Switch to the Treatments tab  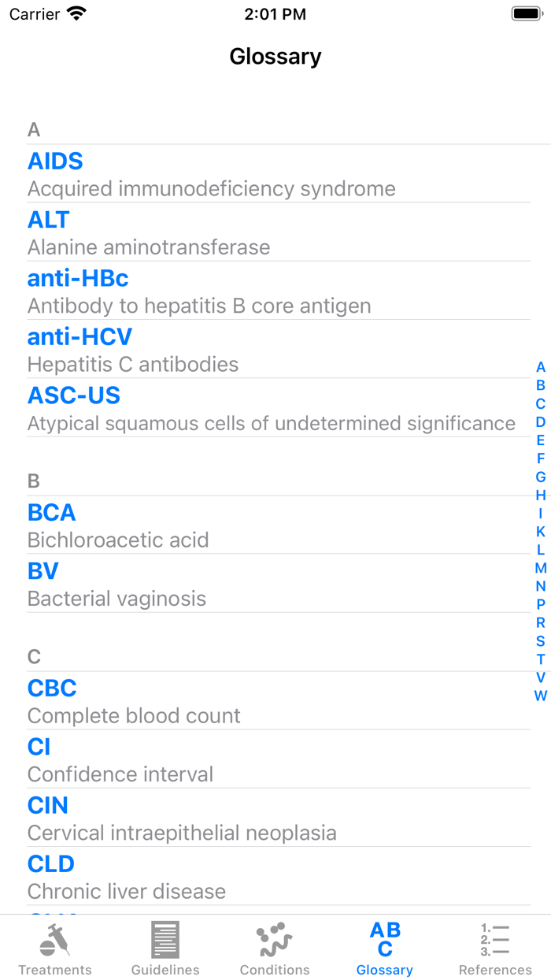pyautogui.click(x=55, y=949)
